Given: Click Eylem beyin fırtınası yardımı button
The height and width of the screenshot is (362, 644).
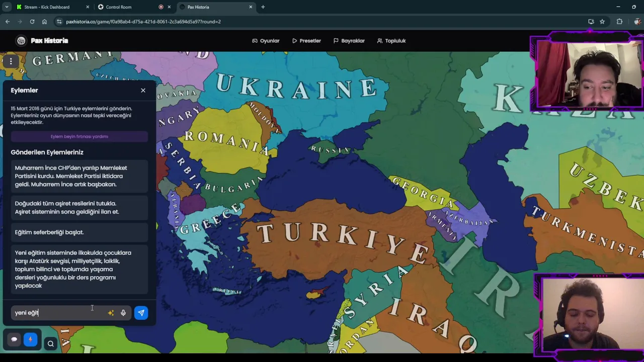Looking at the screenshot, I should click(x=79, y=136).
